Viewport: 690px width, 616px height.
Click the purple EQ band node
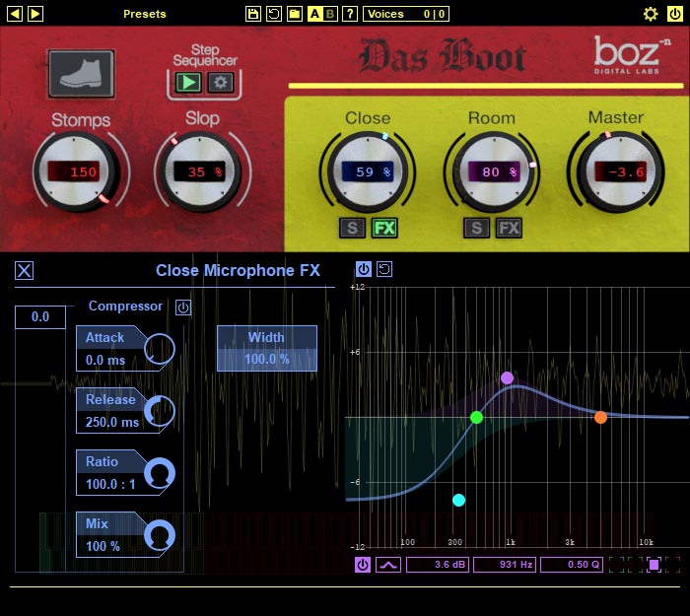click(x=507, y=377)
